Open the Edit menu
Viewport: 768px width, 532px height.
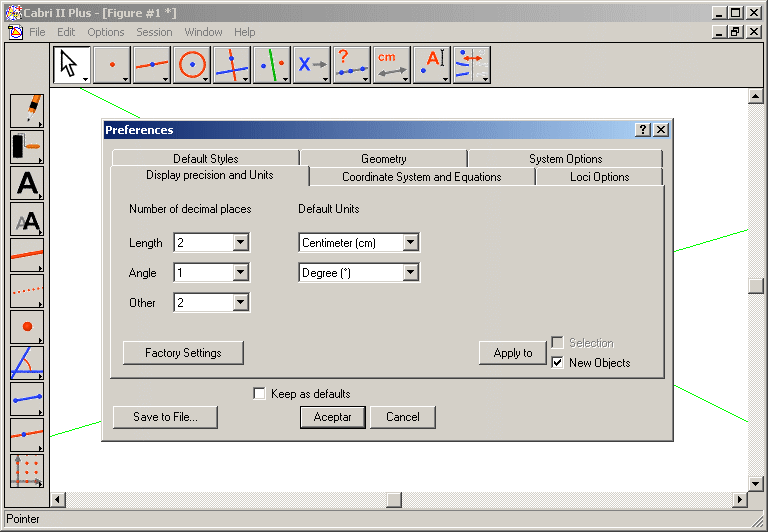66,32
